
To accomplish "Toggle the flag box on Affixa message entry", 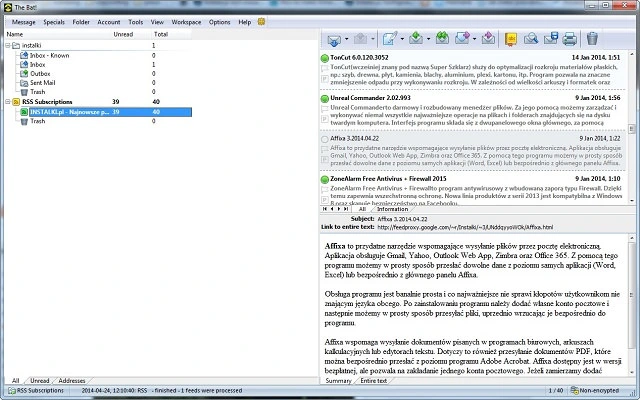I will (325, 148).
